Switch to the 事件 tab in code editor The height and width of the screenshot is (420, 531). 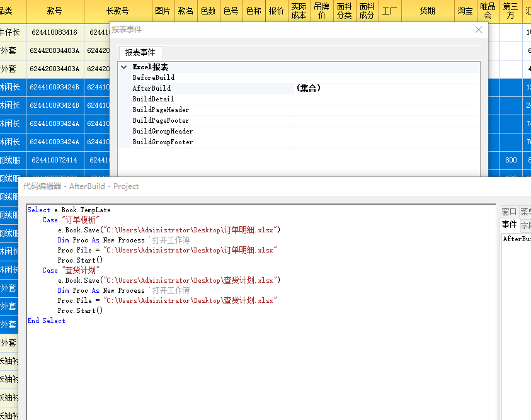[509, 224]
